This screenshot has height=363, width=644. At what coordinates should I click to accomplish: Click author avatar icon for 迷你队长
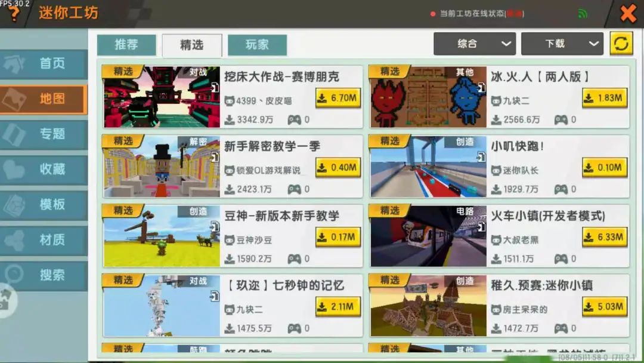[496, 170]
